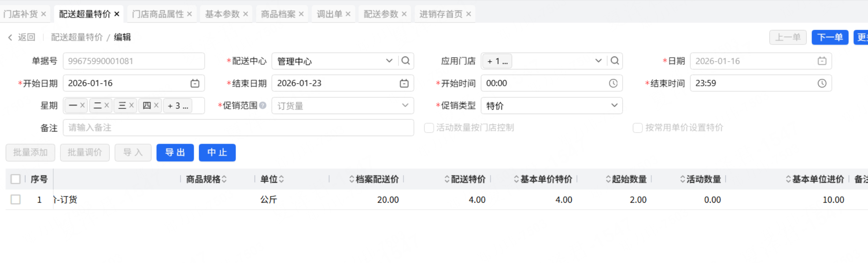Check the row 1 checkbox
This screenshot has height=263, width=868.
(x=16, y=200)
